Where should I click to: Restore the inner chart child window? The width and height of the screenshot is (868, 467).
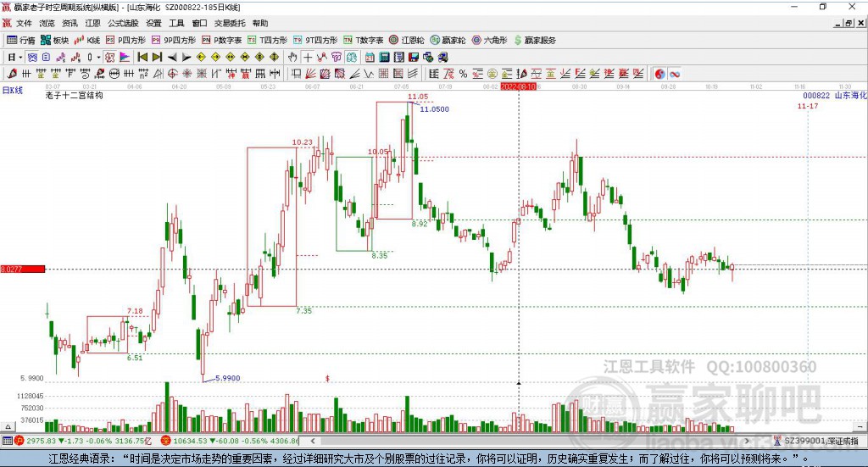pyautogui.click(x=849, y=23)
